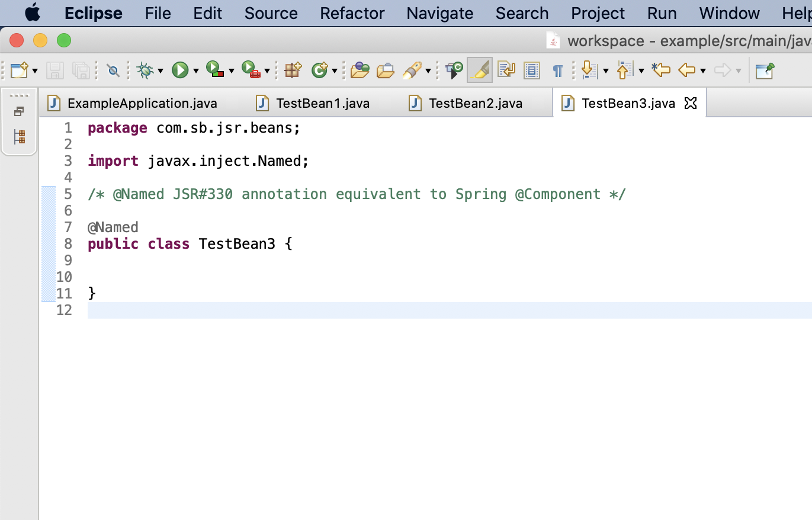The width and height of the screenshot is (812, 520).
Task: Open the Navigate menu
Action: (439, 13)
